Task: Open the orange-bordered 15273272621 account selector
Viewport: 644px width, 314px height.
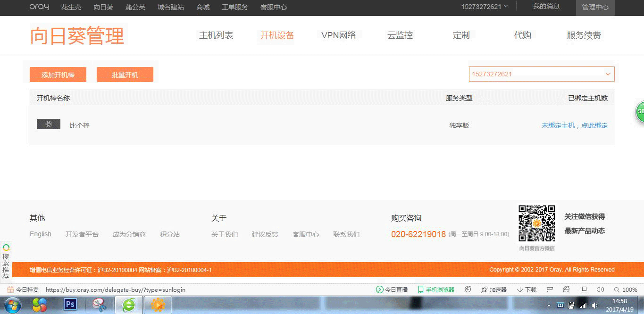Action: coord(542,74)
